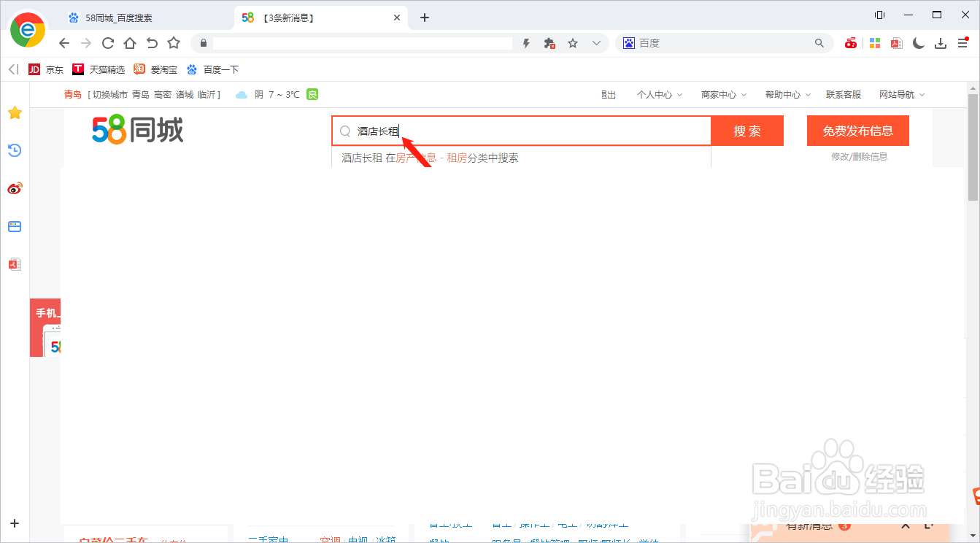The width and height of the screenshot is (980, 543).
Task: Select nearby city 临沂
Action: pyautogui.click(x=207, y=95)
